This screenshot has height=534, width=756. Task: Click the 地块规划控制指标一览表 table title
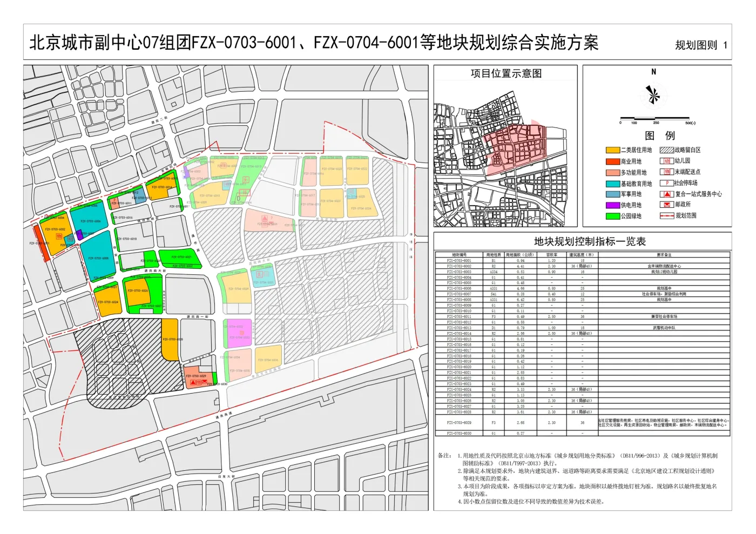[590, 241]
